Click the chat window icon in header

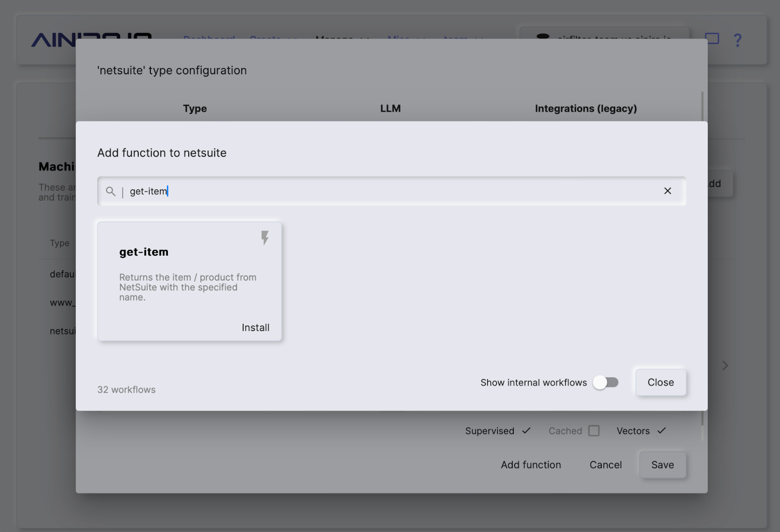pyautogui.click(x=712, y=38)
